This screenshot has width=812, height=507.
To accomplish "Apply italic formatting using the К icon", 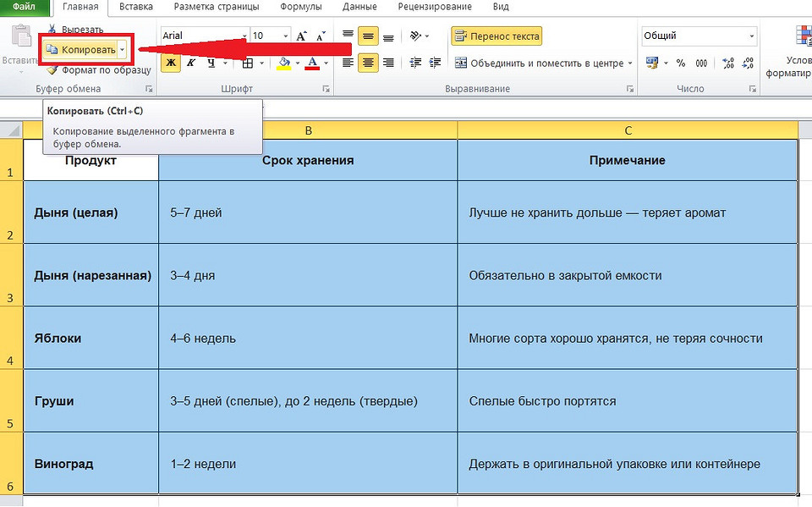I will [191, 63].
